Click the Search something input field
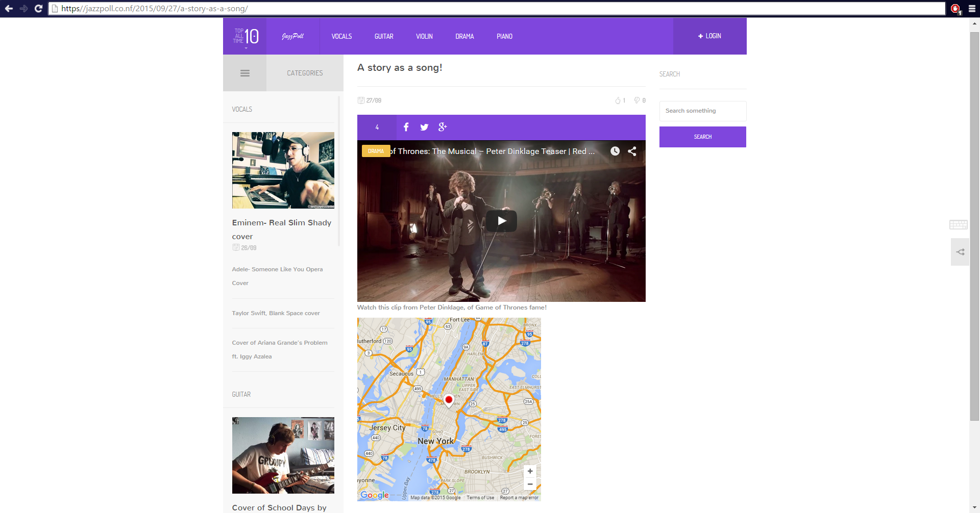 click(x=703, y=111)
